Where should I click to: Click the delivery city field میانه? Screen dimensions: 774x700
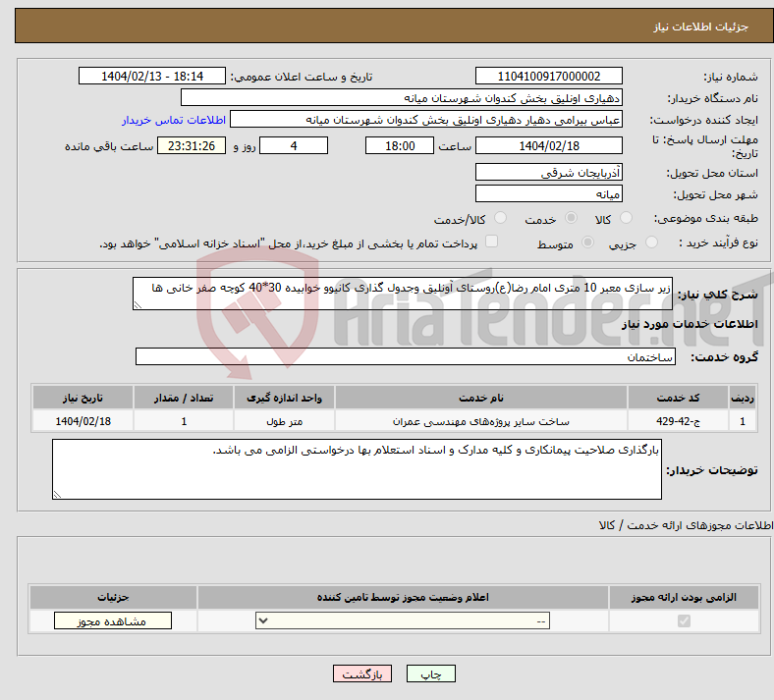pos(549,193)
